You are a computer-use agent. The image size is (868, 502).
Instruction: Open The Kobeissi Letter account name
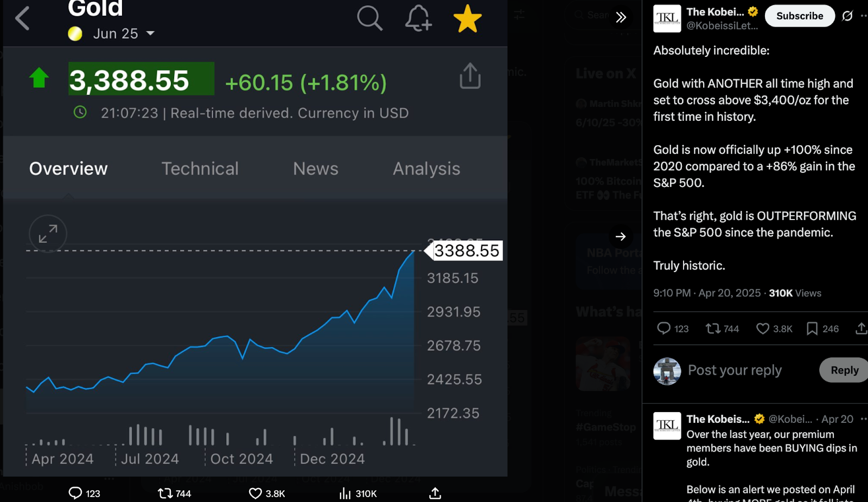point(715,12)
